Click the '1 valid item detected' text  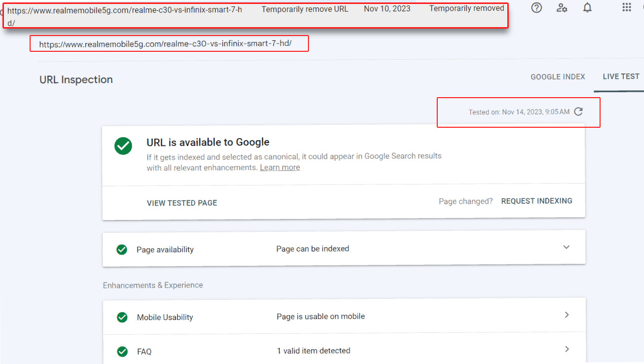click(313, 351)
